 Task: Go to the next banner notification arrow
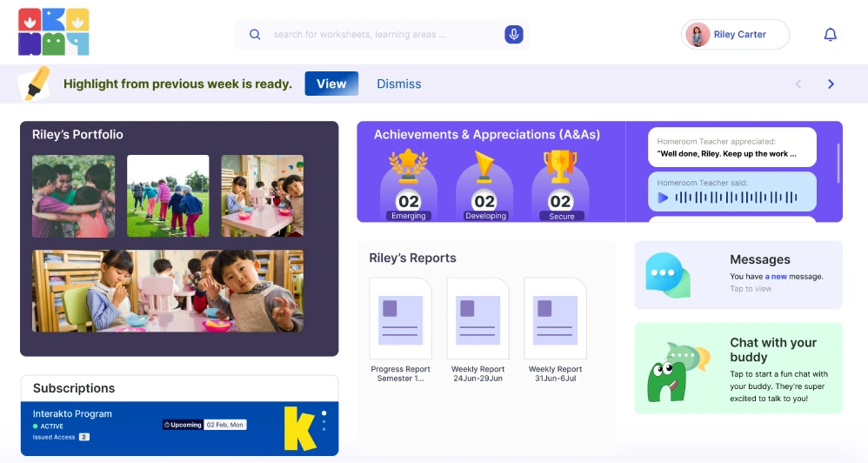click(x=831, y=84)
